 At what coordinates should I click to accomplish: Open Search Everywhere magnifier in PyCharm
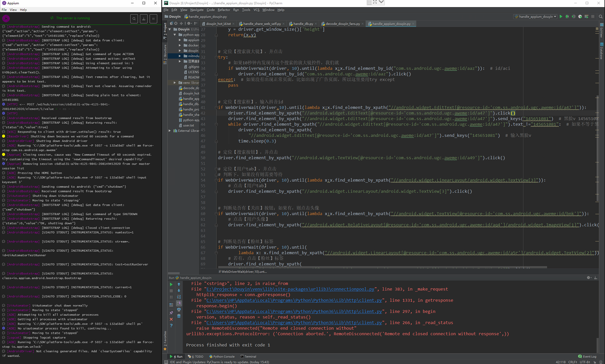pyautogui.click(x=601, y=17)
